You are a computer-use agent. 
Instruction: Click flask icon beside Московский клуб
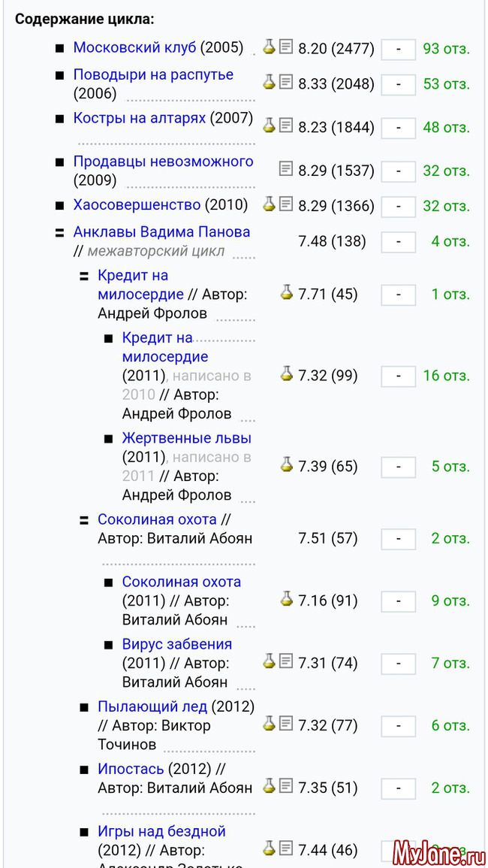pos(269,47)
